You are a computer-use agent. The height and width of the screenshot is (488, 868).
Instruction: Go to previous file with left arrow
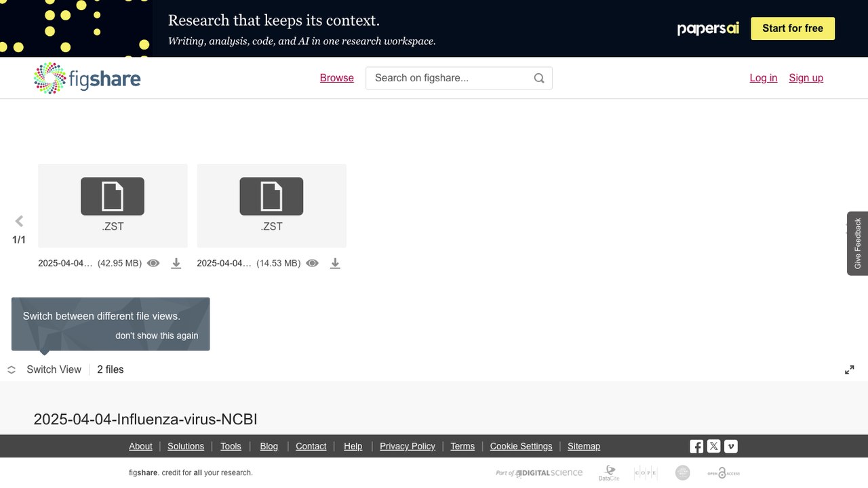coord(19,221)
